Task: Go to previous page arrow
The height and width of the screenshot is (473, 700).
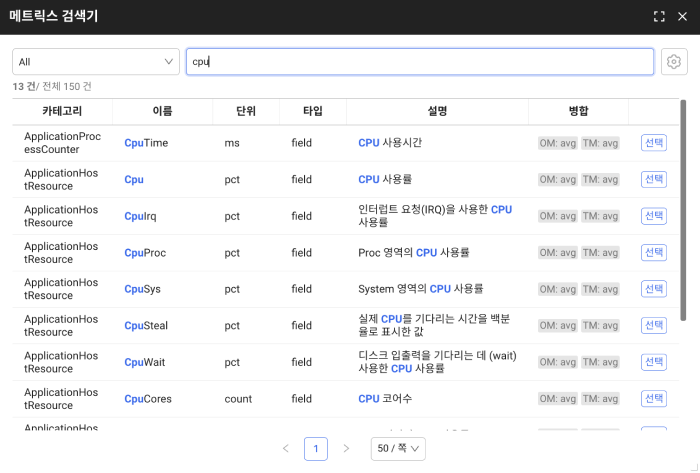Action: point(285,449)
